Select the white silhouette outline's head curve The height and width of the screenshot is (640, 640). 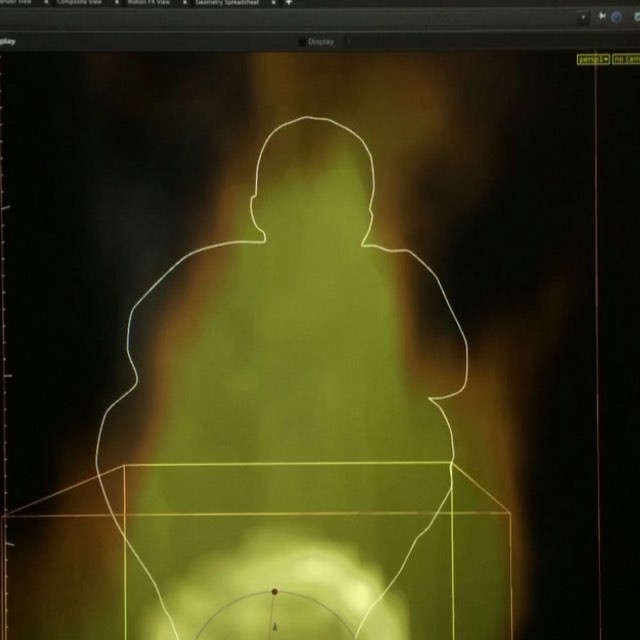tap(312, 118)
